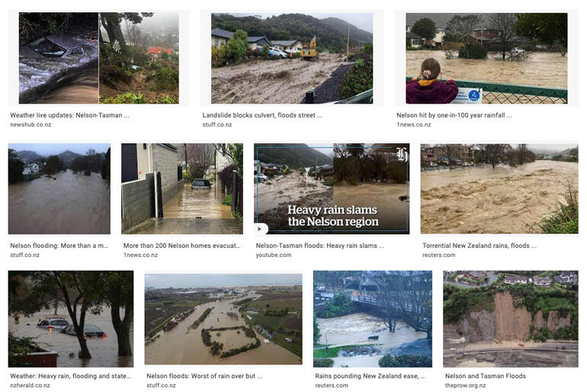The image size is (587, 392).
Task: Select the flooded river stuff.co.nz photo
Action: [59, 188]
